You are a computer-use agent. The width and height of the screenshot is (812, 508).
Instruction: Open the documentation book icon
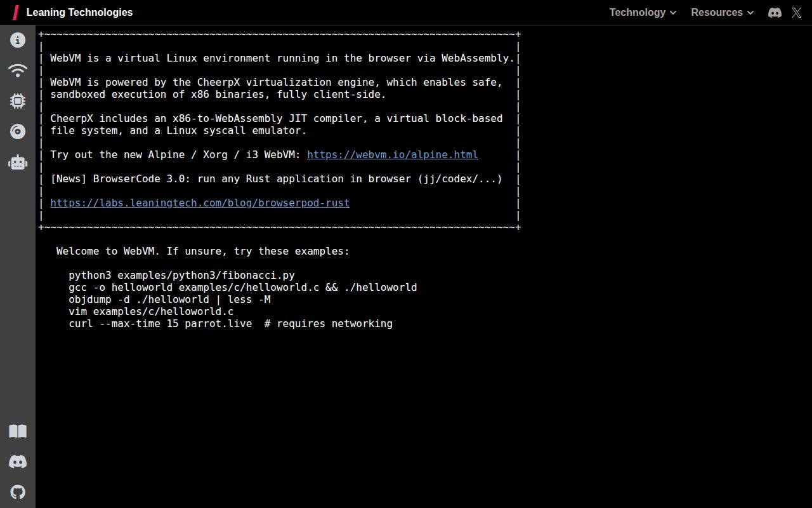pyautogui.click(x=18, y=431)
